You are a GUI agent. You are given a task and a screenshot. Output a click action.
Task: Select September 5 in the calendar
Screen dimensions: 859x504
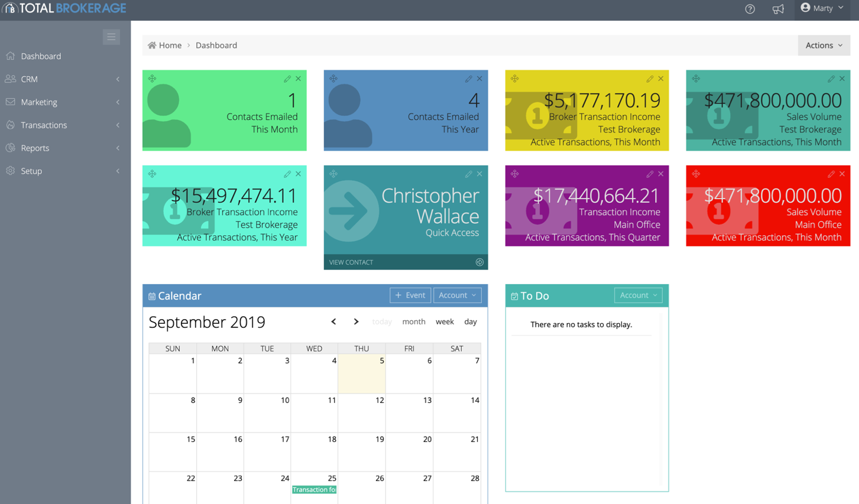coord(362,373)
